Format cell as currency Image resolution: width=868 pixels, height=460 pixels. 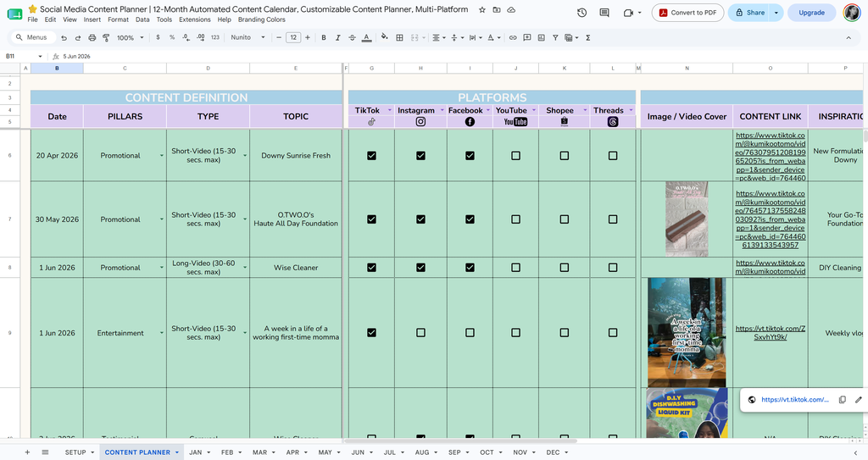click(x=158, y=37)
